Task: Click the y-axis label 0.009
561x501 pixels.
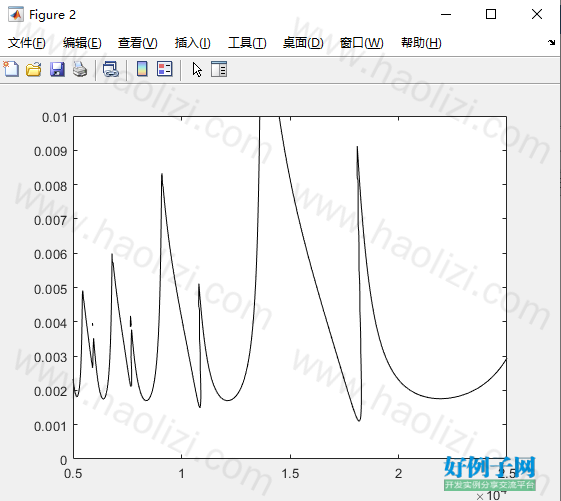Action: tap(50, 151)
